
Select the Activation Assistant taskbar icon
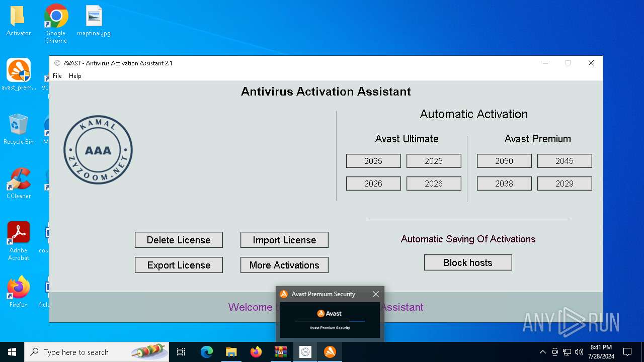click(305, 352)
